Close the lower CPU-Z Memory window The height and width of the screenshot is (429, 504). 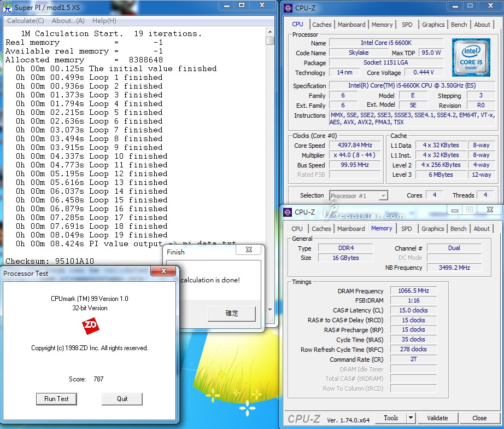[490, 210]
